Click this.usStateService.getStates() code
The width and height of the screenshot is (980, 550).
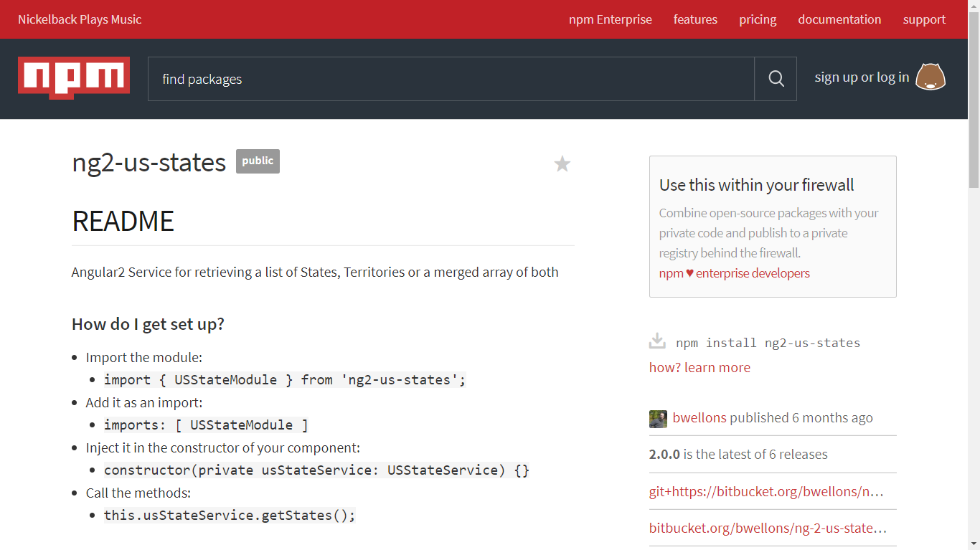[x=230, y=515]
